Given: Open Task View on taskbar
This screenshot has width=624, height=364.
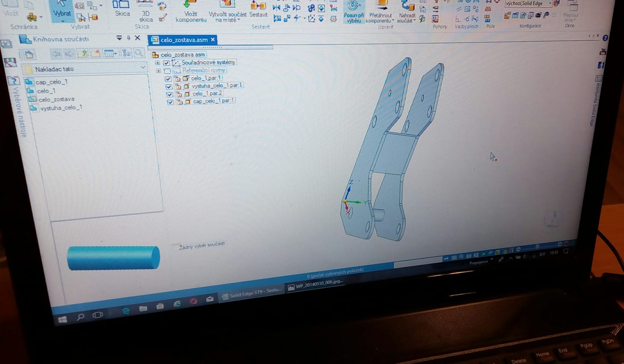Looking at the screenshot, I should click(x=98, y=314).
